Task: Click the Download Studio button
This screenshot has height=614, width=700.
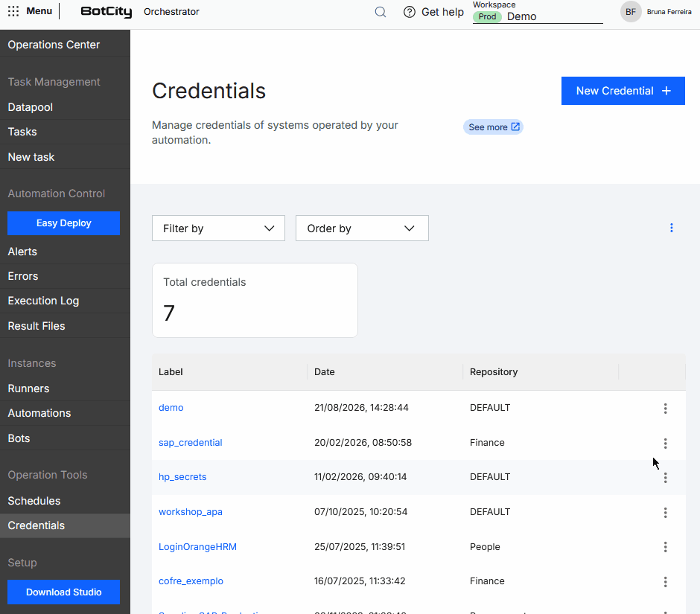Action: coord(63,592)
